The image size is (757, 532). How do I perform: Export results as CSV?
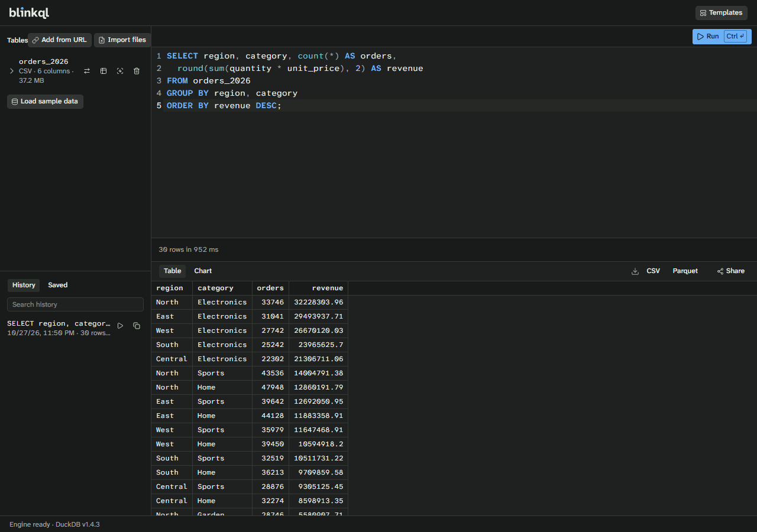tap(653, 271)
